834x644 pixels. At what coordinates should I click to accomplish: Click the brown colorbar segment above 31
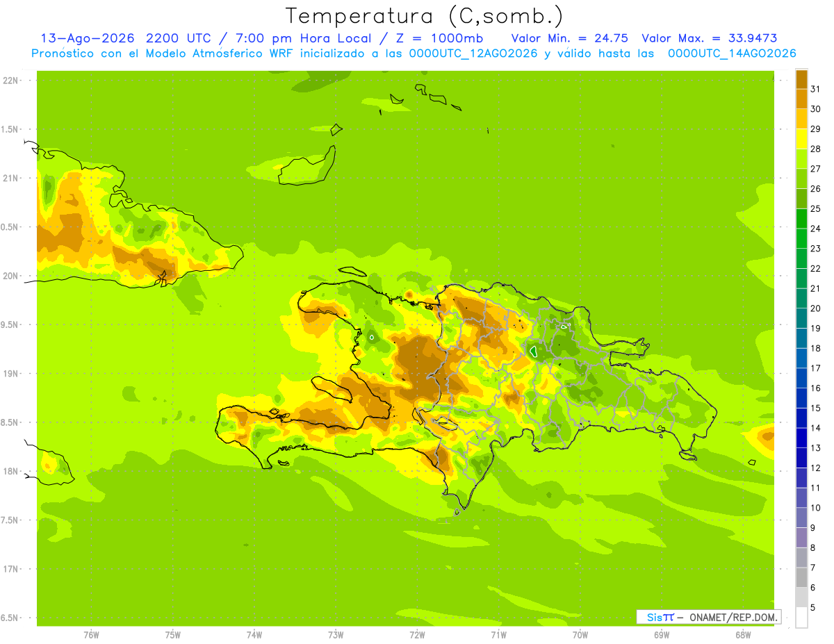(801, 79)
